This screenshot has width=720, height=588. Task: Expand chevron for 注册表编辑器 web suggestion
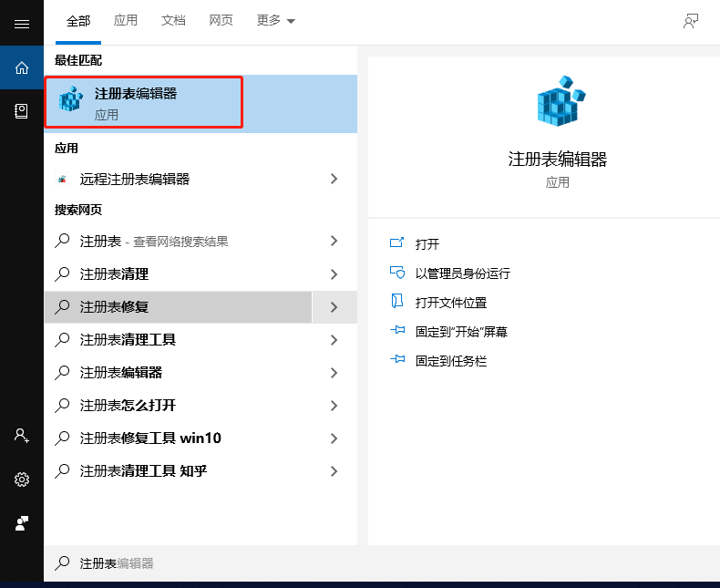pos(334,373)
